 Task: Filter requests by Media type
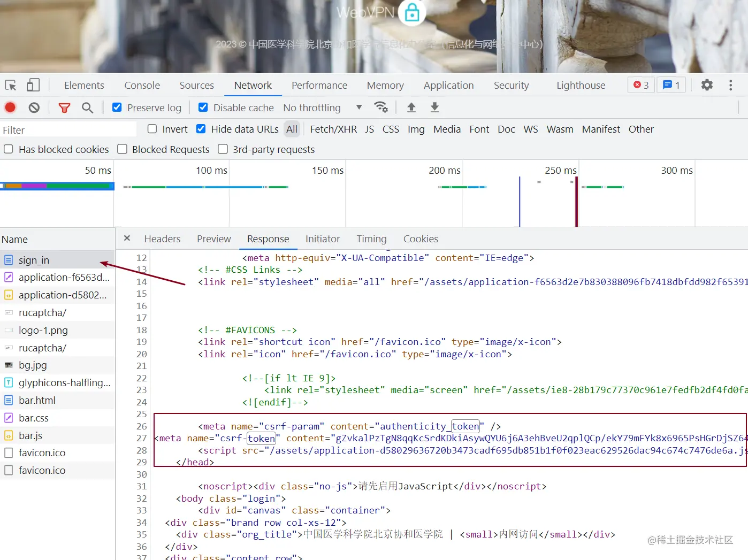[x=447, y=129]
